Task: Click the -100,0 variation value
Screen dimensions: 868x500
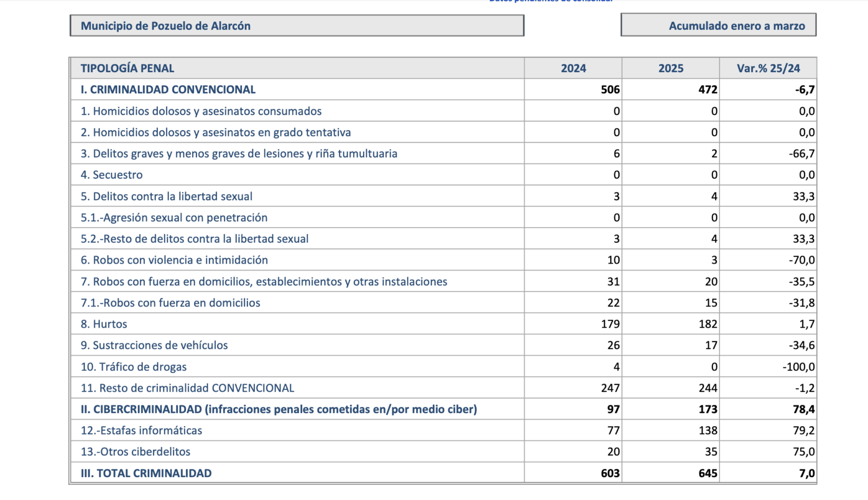Action: (x=799, y=367)
